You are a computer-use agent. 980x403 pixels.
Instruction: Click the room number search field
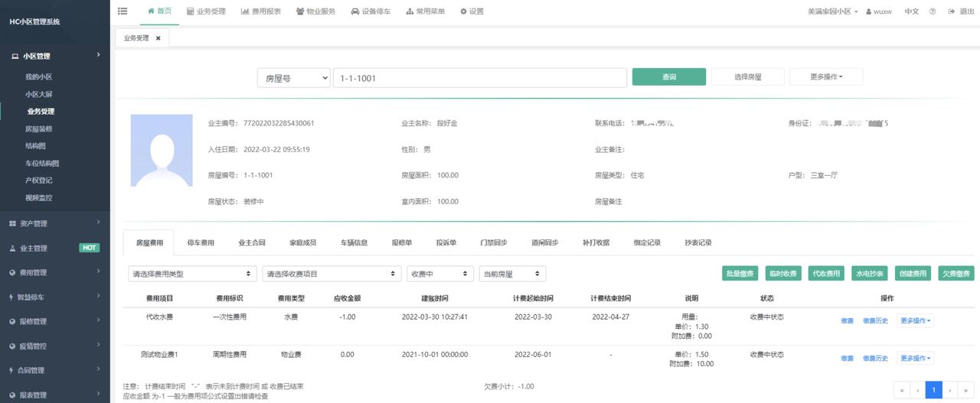pyautogui.click(x=480, y=78)
